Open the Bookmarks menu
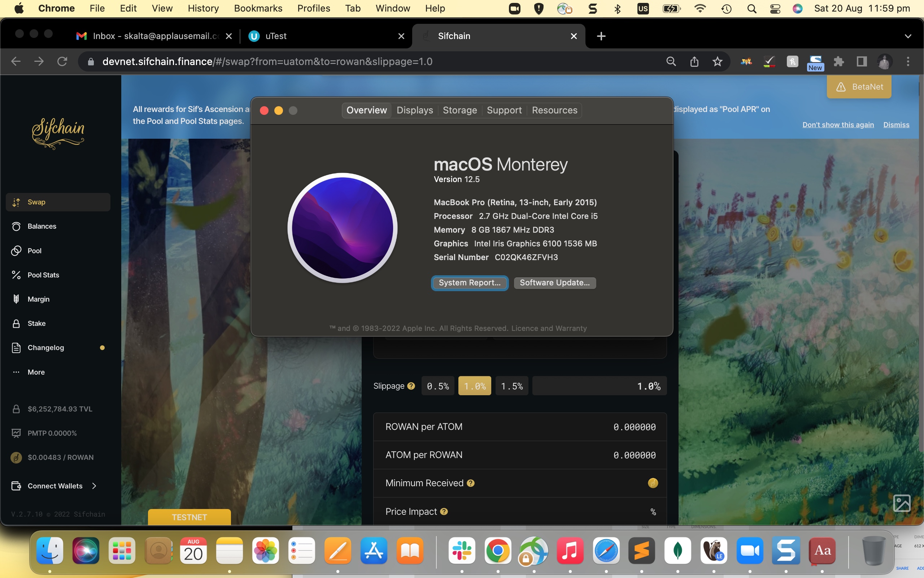Image resolution: width=924 pixels, height=578 pixels. (258, 8)
